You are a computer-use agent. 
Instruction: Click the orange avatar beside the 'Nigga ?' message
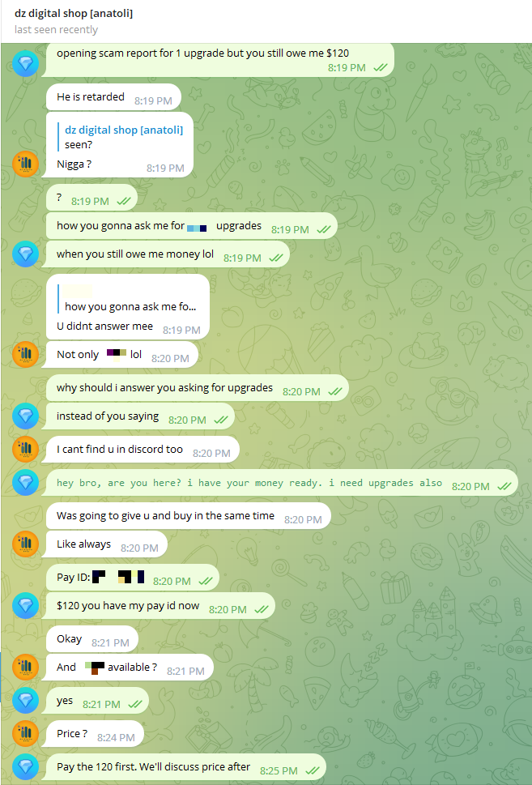26,164
